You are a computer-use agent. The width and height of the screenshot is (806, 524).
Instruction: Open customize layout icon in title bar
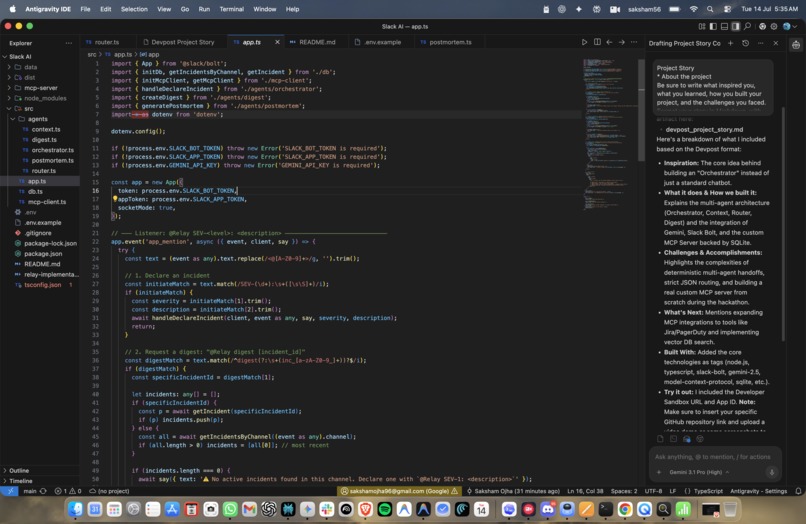click(702, 26)
